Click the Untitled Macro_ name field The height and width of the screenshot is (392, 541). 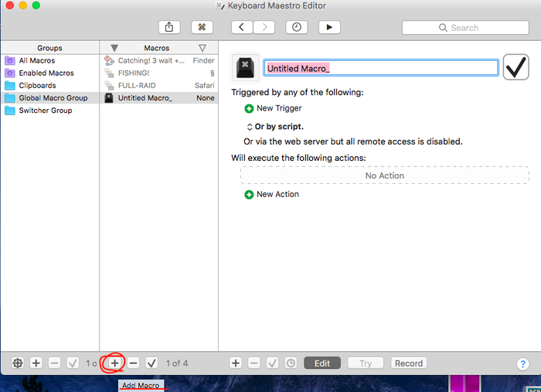[x=381, y=68]
